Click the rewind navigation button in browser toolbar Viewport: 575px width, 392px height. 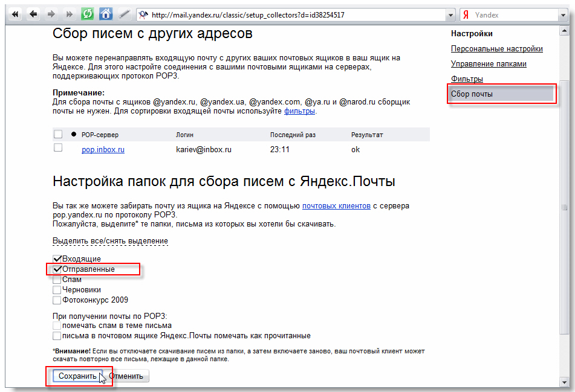click(15, 14)
